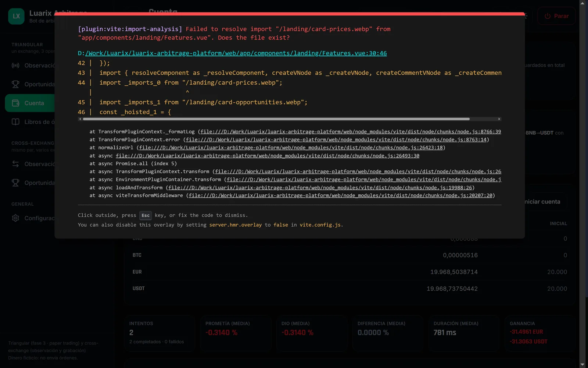Screen dimensions: 588x368
Task: Open node.js:8766:39 stack trace link
Action: point(351,131)
